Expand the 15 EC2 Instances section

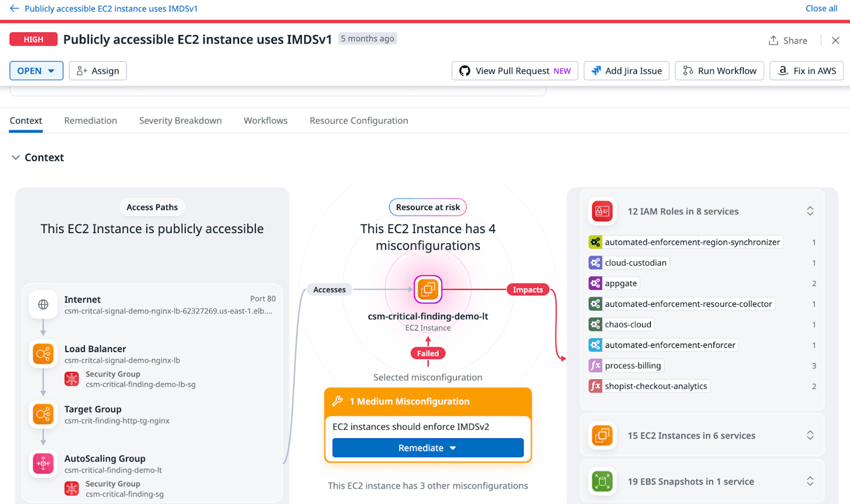click(x=810, y=435)
